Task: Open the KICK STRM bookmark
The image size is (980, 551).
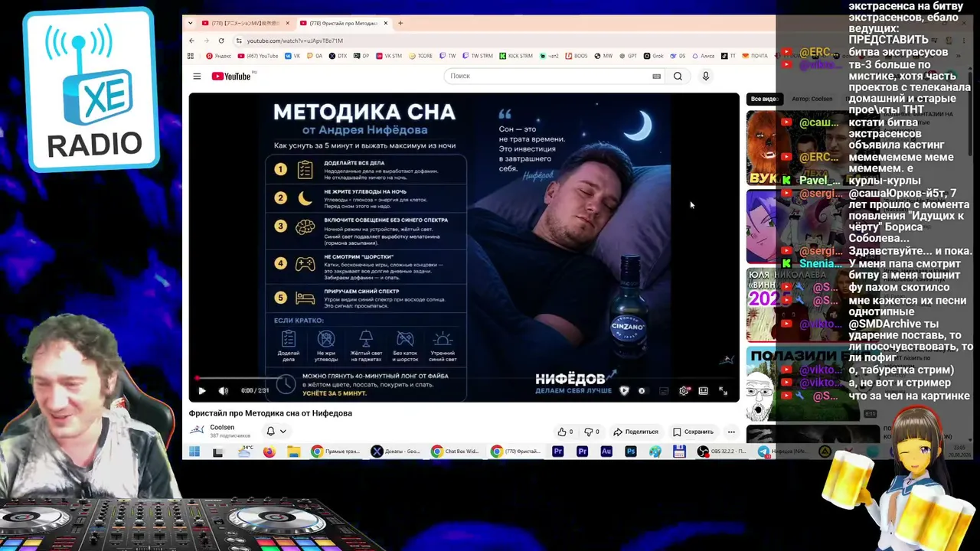Action: point(515,56)
